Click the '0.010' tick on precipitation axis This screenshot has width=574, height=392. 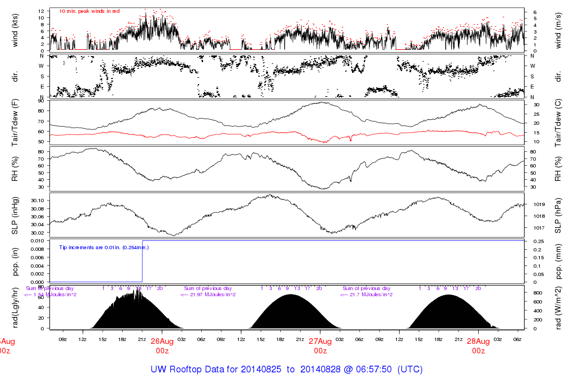[x=38, y=241]
